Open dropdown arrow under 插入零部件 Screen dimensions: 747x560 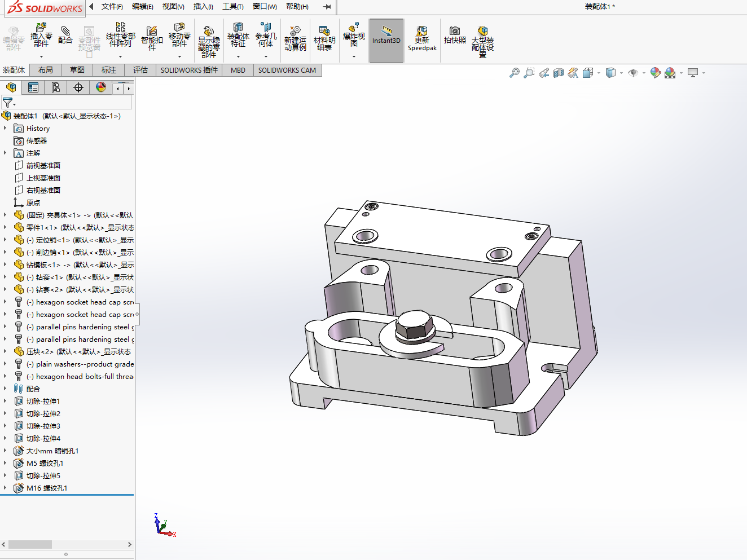tap(41, 56)
